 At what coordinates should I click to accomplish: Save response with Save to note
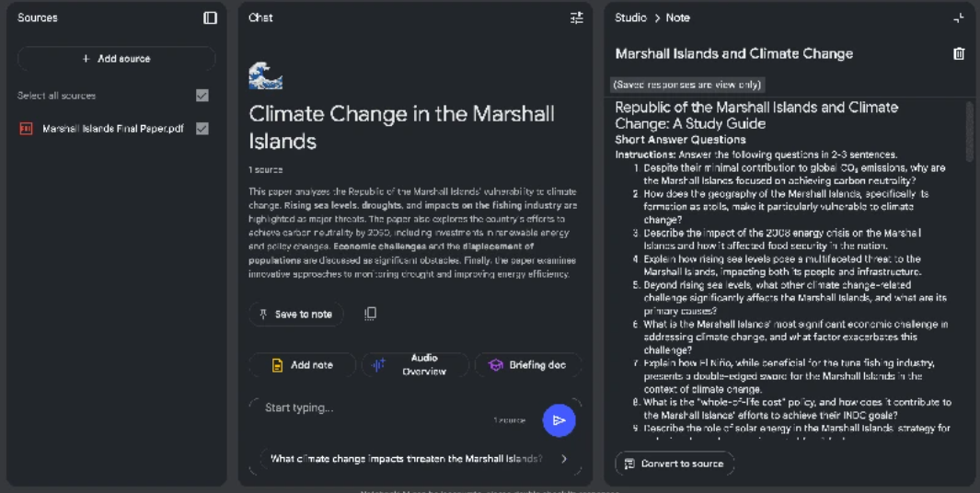tap(295, 314)
